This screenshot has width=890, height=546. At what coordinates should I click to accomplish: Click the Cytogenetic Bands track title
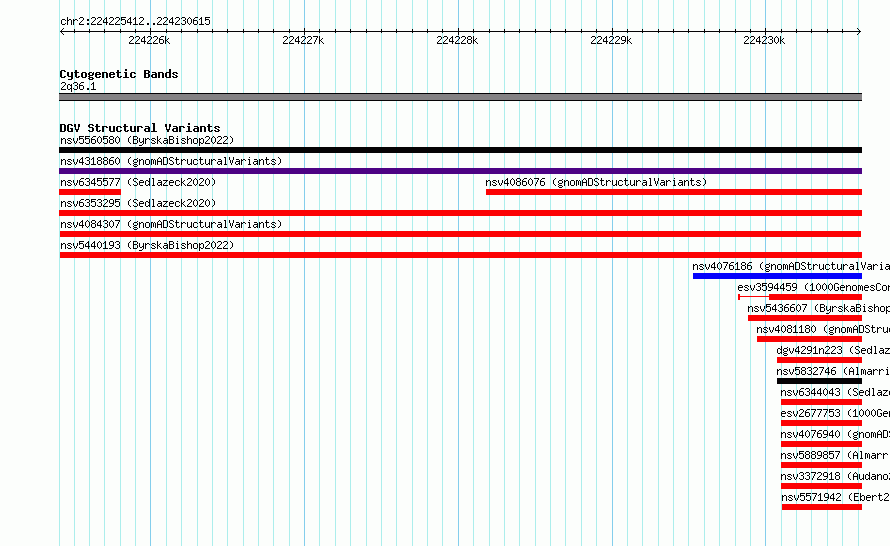coord(119,74)
